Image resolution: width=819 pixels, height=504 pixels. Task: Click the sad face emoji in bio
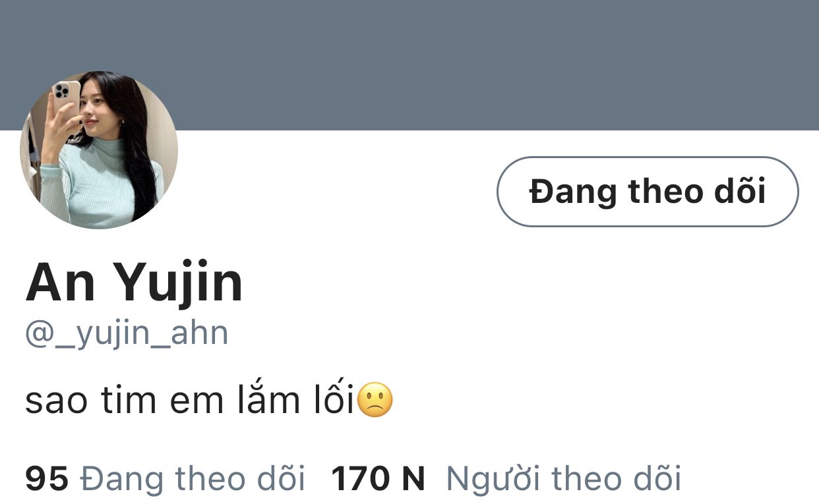coord(375,401)
